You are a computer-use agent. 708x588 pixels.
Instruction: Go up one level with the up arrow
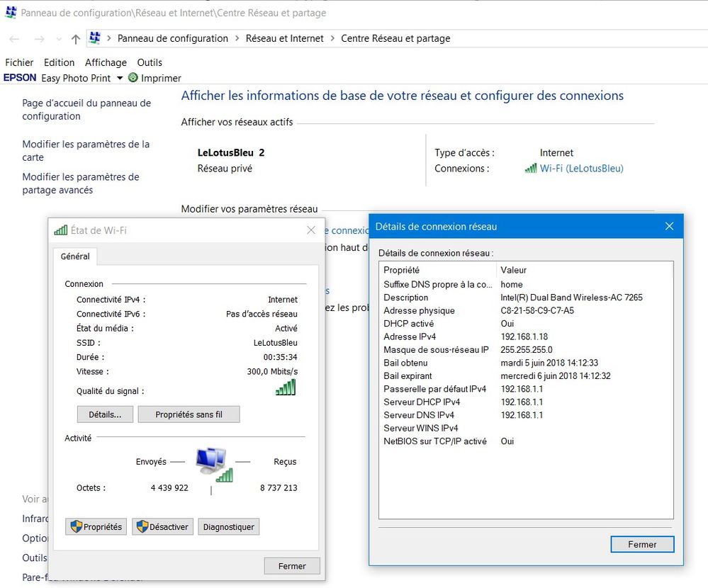tap(75, 39)
